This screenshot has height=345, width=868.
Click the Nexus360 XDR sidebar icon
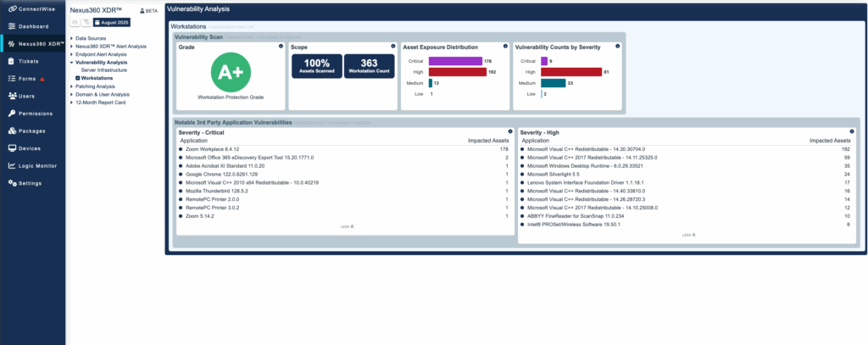click(12, 44)
